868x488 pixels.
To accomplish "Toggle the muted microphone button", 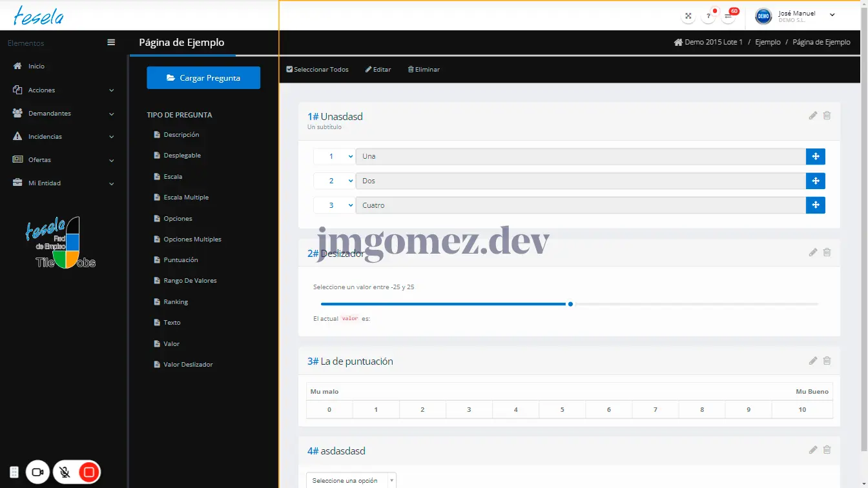I will (65, 473).
